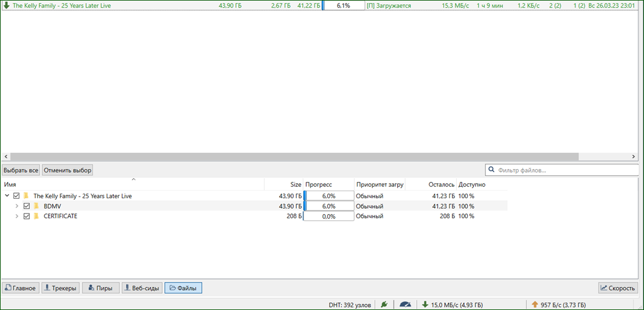Image resolution: width=644 pixels, height=310 pixels.
Task: Click the BDMV 6,0% progress bar
Action: pos(328,206)
